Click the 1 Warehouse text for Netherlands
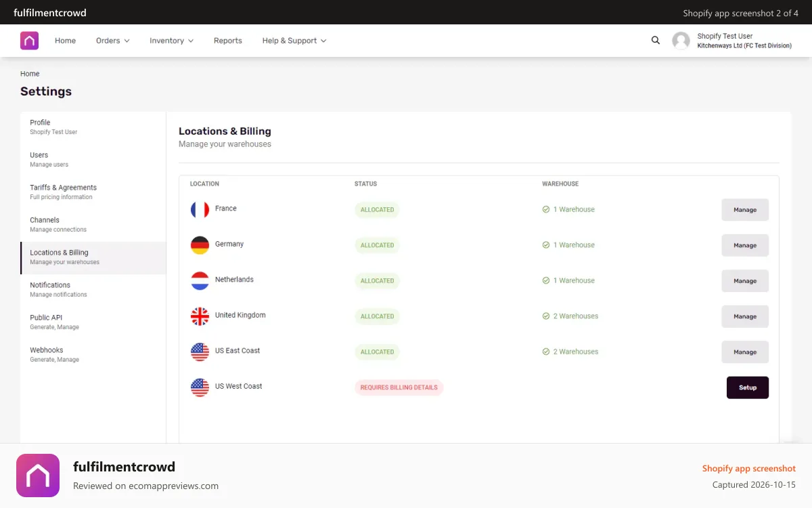The height and width of the screenshot is (508, 812). click(x=574, y=281)
